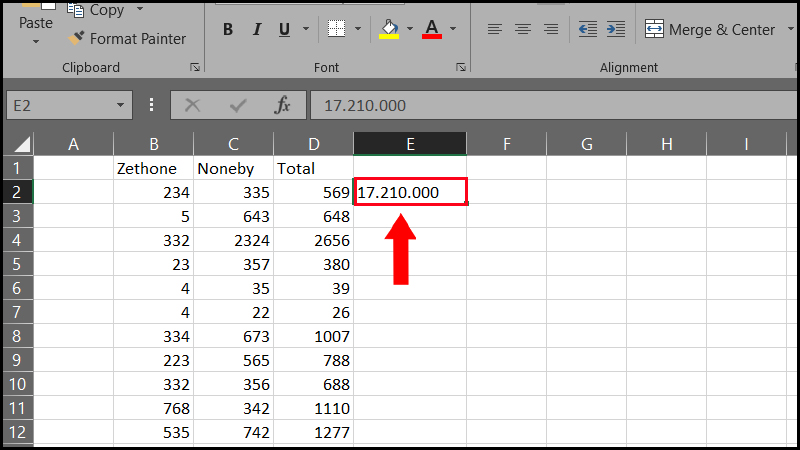
Task: Click cell with value 673
Action: pos(234,336)
